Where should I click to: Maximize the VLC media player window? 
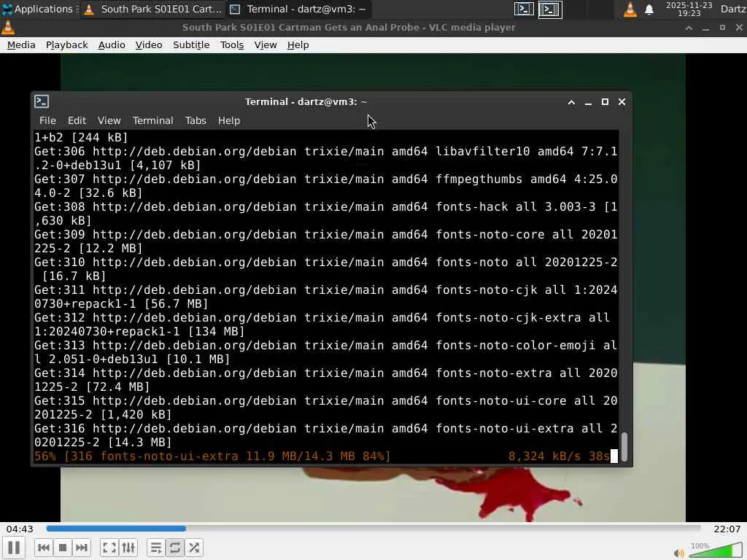(x=722, y=28)
